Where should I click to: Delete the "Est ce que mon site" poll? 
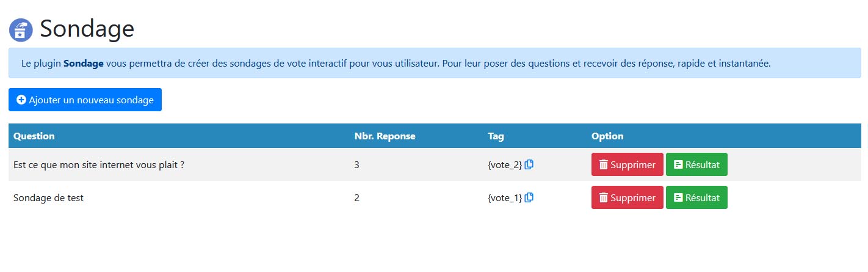click(627, 164)
